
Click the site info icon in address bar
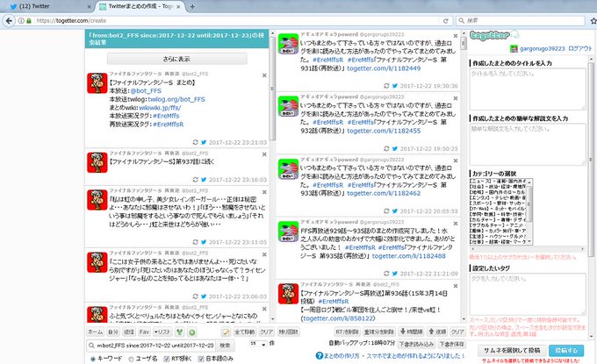(21, 20)
